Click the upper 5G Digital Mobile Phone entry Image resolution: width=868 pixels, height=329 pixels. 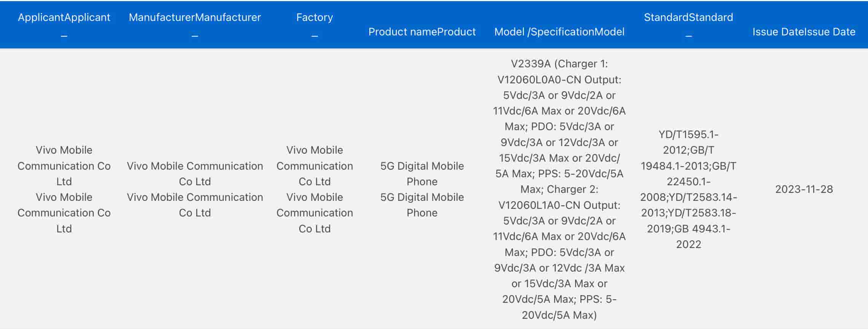pos(422,173)
